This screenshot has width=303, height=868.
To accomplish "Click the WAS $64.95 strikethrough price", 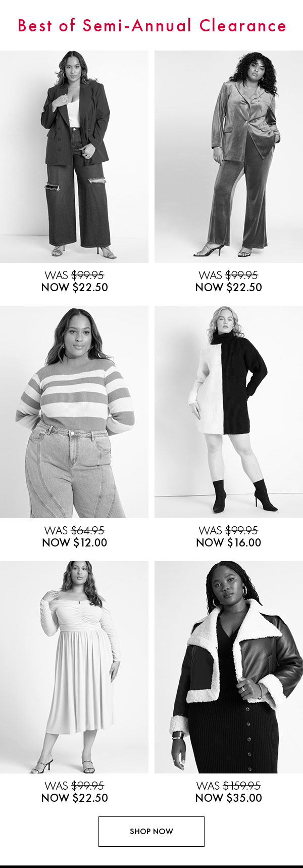I will point(74,531).
